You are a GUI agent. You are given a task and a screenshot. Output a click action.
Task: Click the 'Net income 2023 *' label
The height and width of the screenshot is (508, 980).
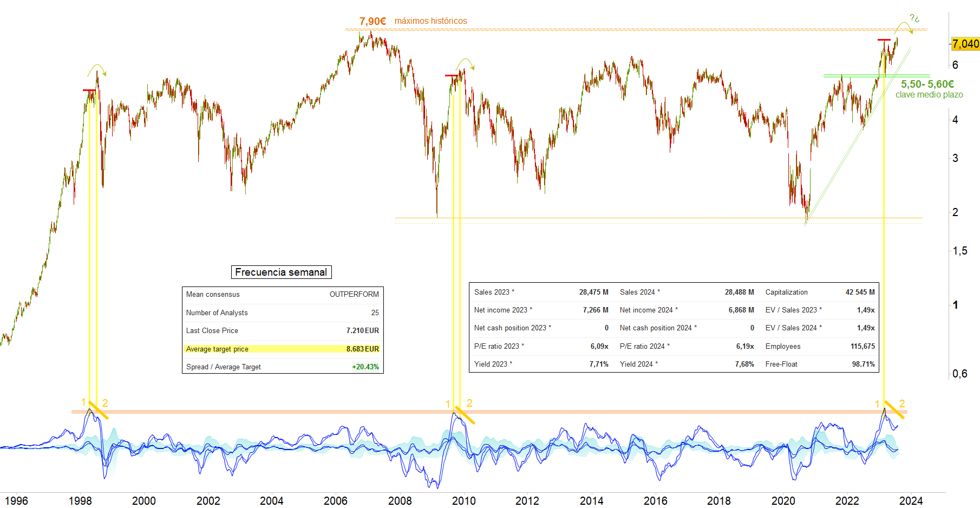[x=503, y=310]
